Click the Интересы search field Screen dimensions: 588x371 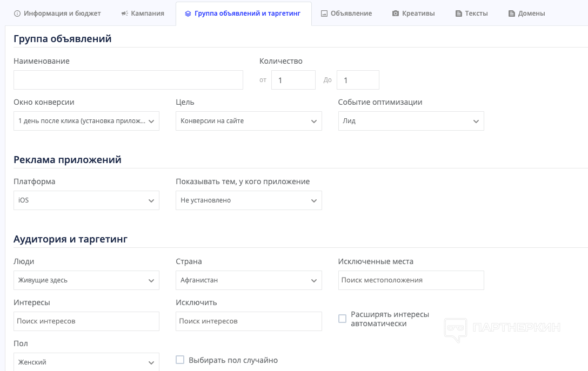(86, 321)
